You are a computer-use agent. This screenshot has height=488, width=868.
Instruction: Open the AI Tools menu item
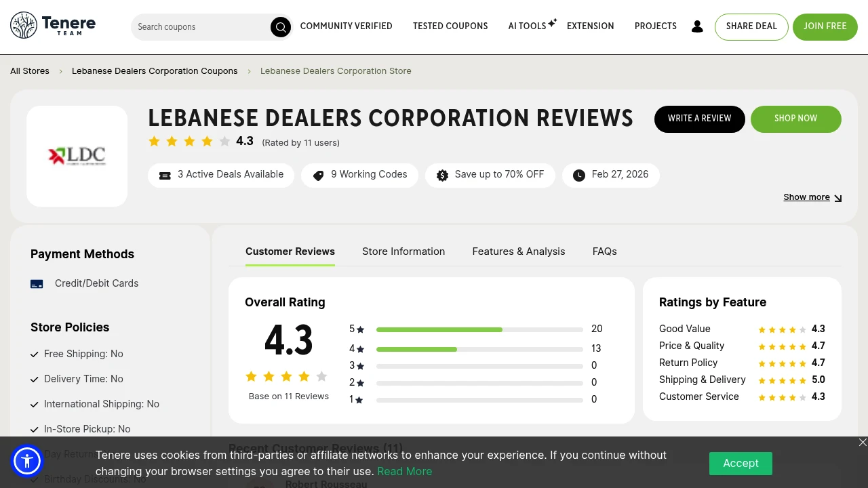click(x=527, y=26)
